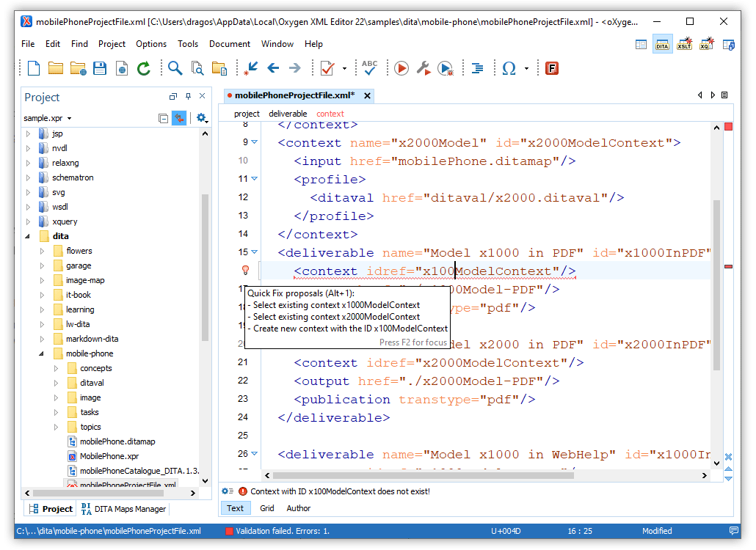The height and width of the screenshot is (550, 756).
Task: Click the Find in Files icon
Action: tap(197, 68)
